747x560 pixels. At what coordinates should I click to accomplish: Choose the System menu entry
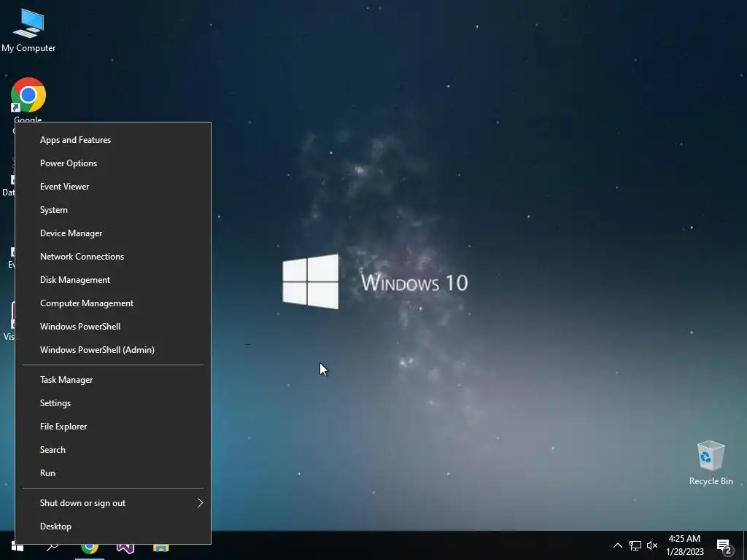point(113,210)
